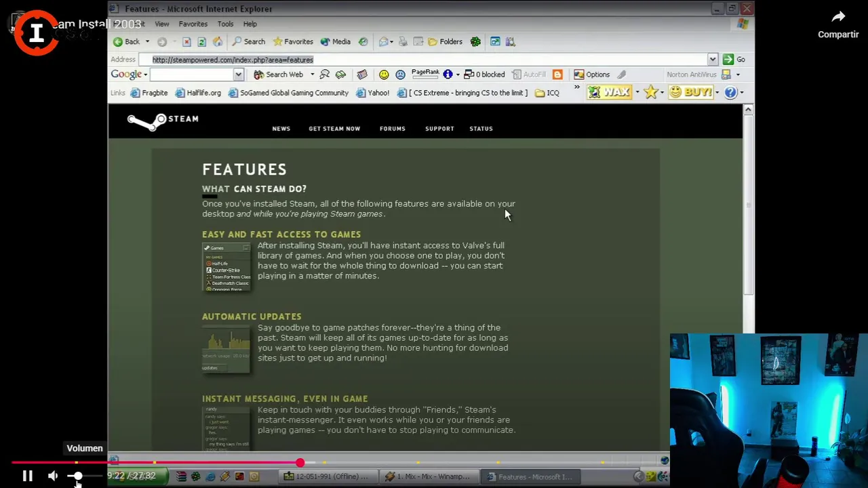Open the CS Extreme bookmark

[462, 93]
